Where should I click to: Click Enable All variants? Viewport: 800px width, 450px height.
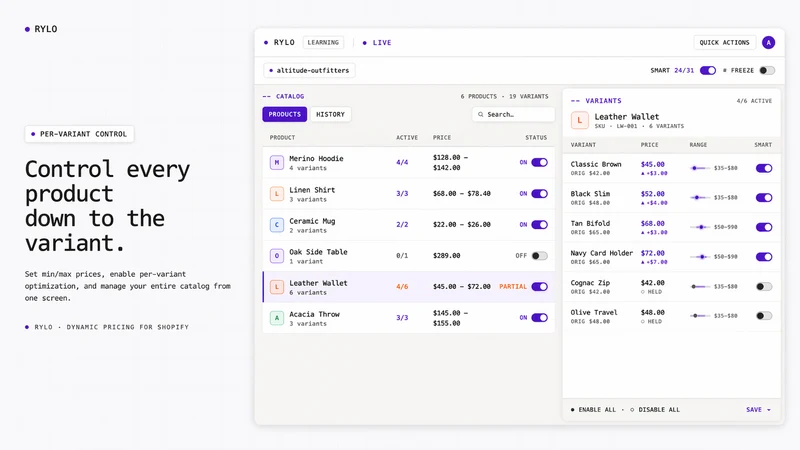click(593, 410)
